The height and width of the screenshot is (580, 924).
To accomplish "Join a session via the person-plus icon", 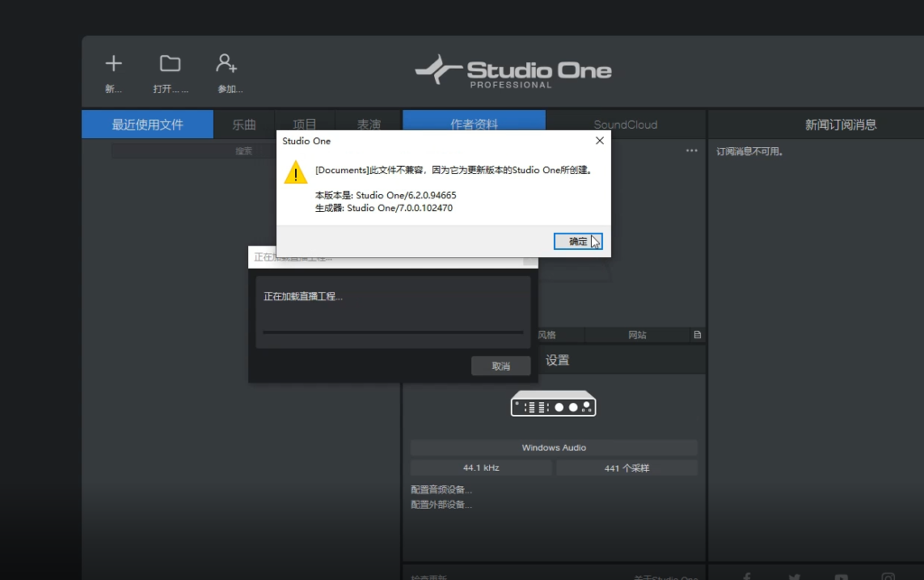I will (x=226, y=63).
